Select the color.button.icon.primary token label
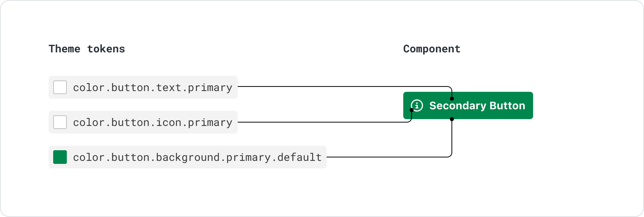This screenshot has height=217, width=644. point(152,123)
